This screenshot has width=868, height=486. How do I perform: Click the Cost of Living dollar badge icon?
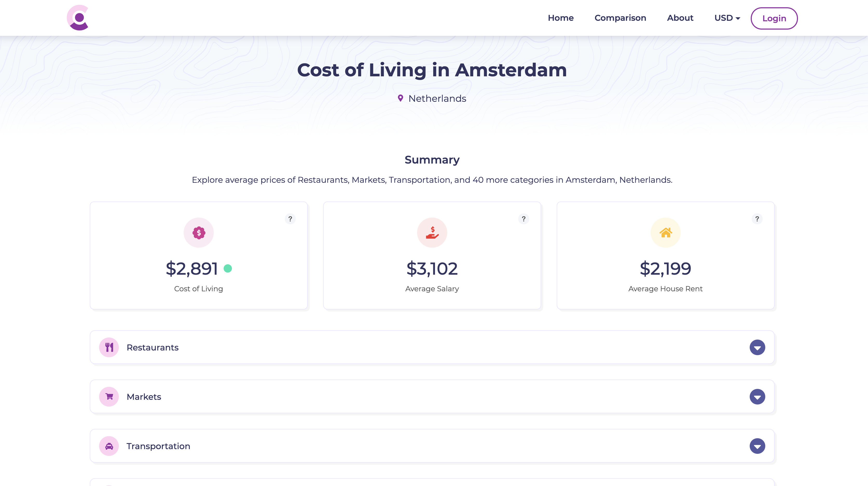[198, 233]
